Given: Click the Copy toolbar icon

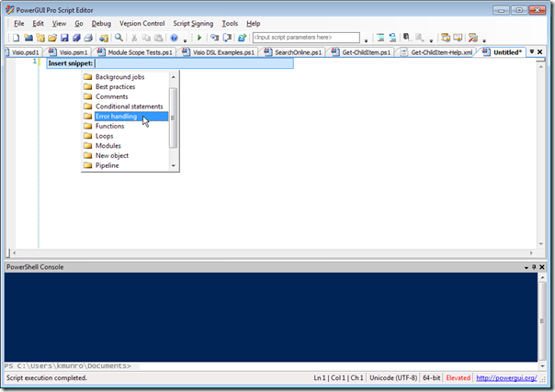Looking at the screenshot, I should coord(146,38).
